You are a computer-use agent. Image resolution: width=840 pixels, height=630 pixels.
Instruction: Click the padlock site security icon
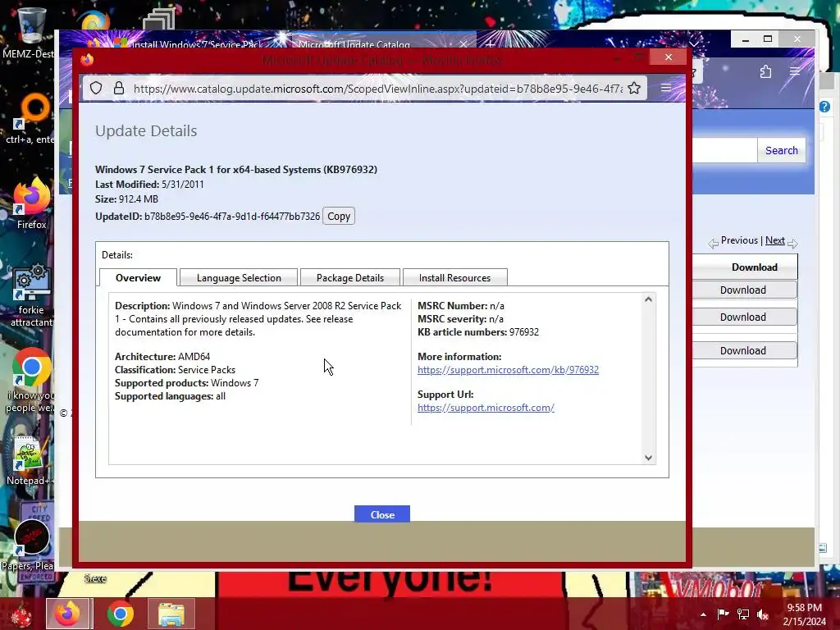119,89
